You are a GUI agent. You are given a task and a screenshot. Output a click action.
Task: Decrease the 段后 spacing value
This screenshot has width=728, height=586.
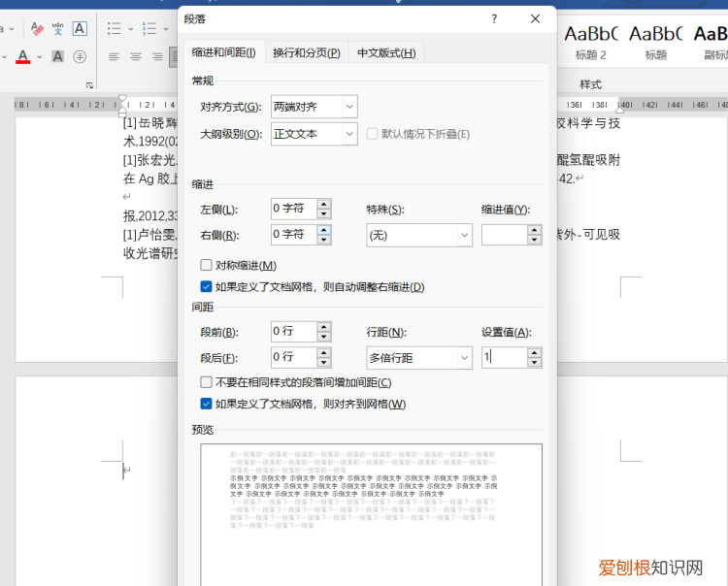click(324, 363)
